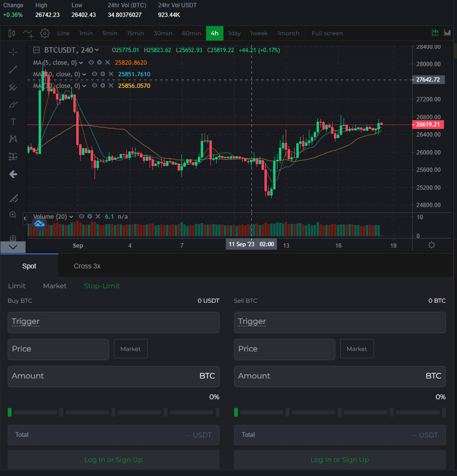
Task: Collapse the BTCUSDT indicator legend
Action: pyautogui.click(x=36, y=50)
